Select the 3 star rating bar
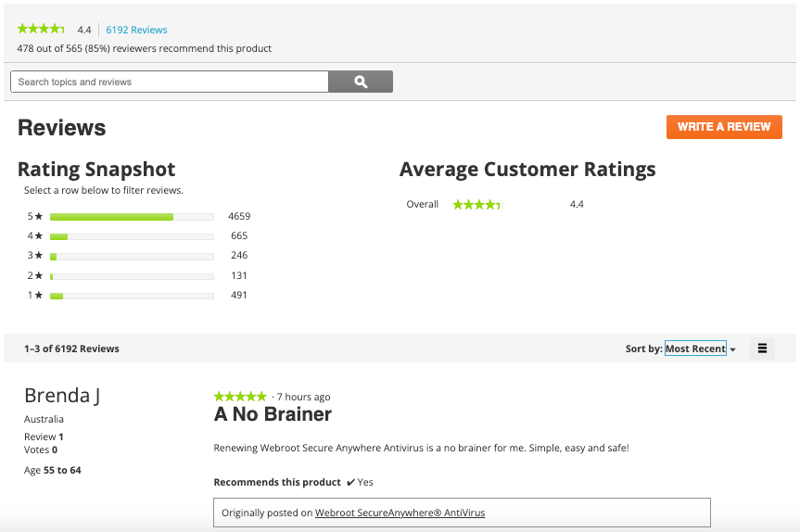 tap(131, 256)
